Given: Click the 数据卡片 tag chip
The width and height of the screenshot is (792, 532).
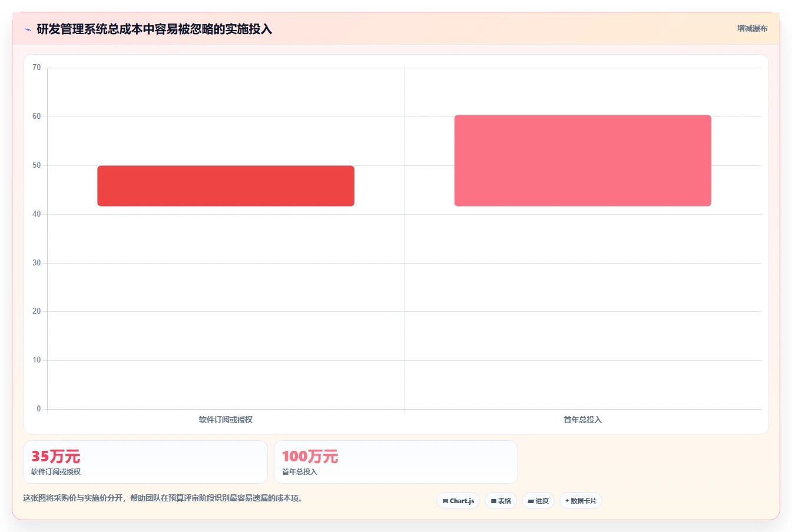Looking at the screenshot, I should pyautogui.click(x=581, y=501).
